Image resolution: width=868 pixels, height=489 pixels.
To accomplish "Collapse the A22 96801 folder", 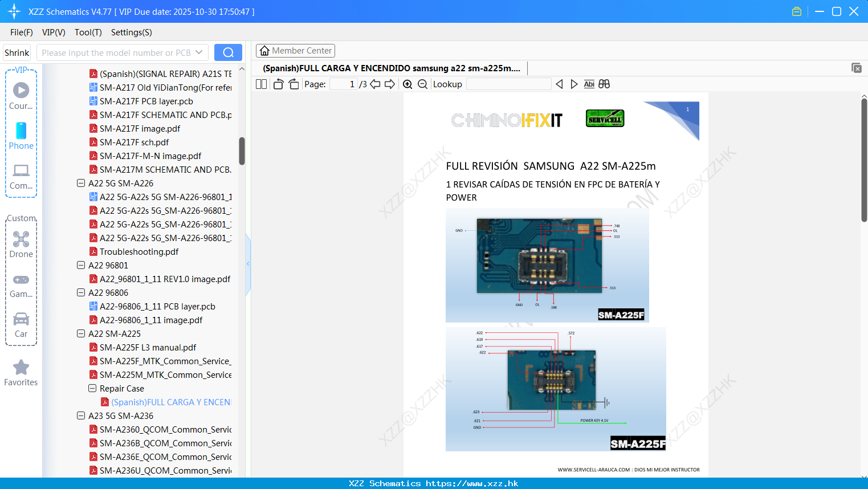I will click(81, 265).
